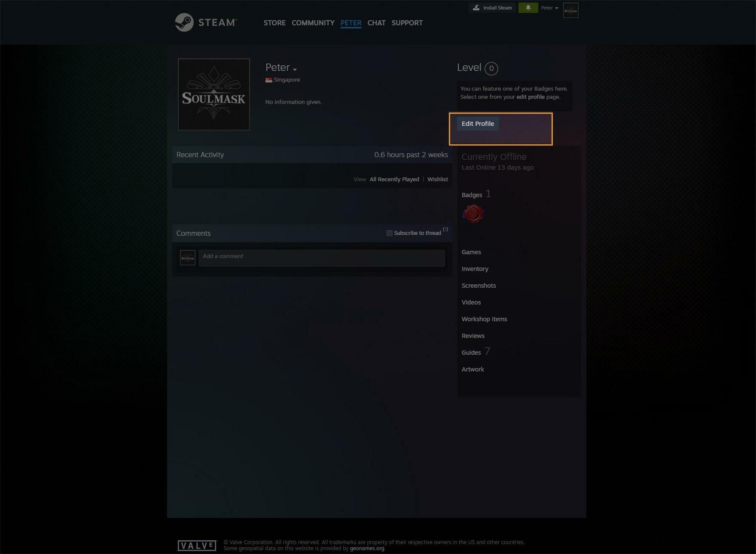Click the Edit Profile button
Image resolution: width=756 pixels, height=554 pixels.
tap(478, 124)
